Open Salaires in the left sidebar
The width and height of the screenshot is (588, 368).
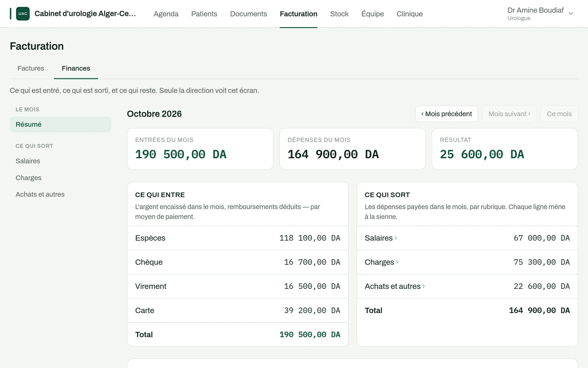click(61, 161)
